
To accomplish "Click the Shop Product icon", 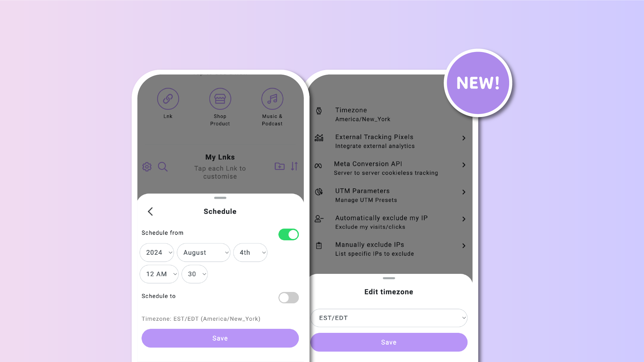I will pyautogui.click(x=220, y=99).
